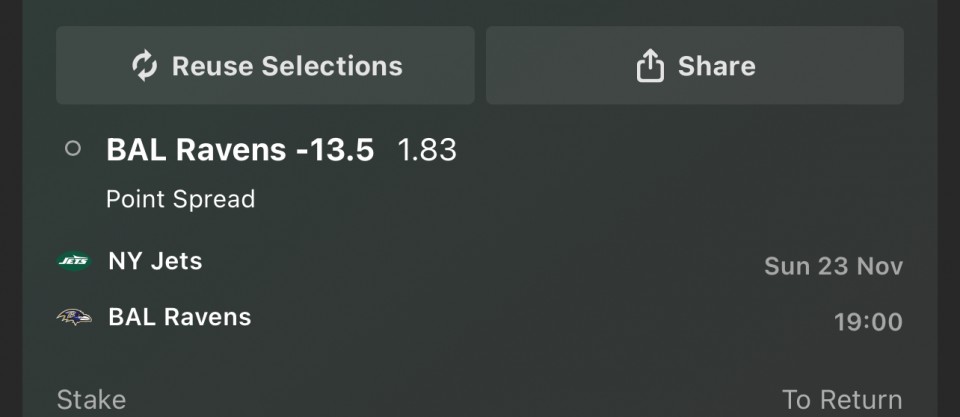The height and width of the screenshot is (417, 960).
Task: Click the 1.83 odds value
Action: click(427, 150)
